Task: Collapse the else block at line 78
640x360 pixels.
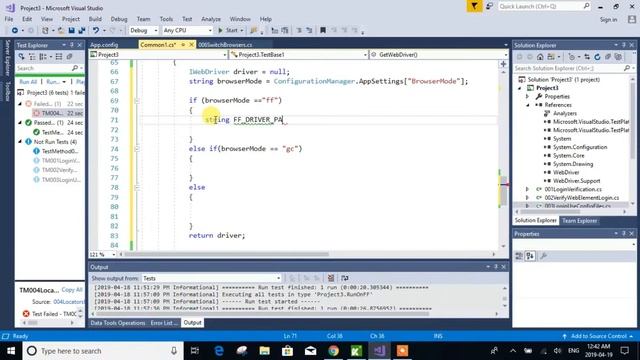Action: [x=137, y=187]
